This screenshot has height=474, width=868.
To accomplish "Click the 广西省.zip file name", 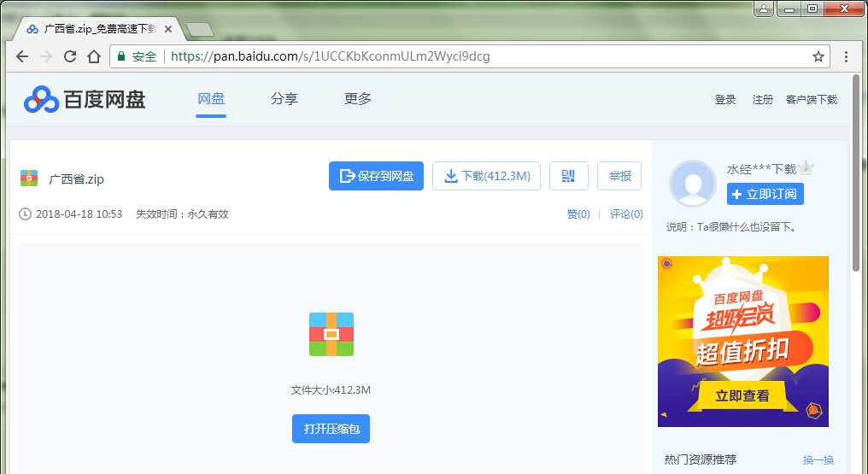I will coord(76,178).
